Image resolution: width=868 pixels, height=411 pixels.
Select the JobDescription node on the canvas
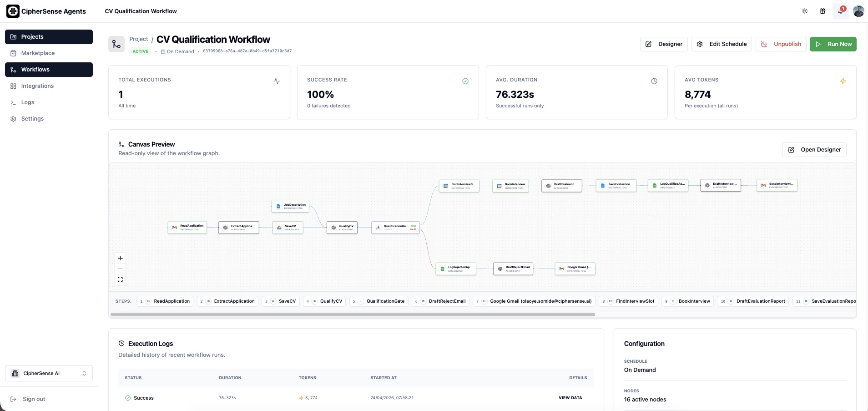(290, 206)
